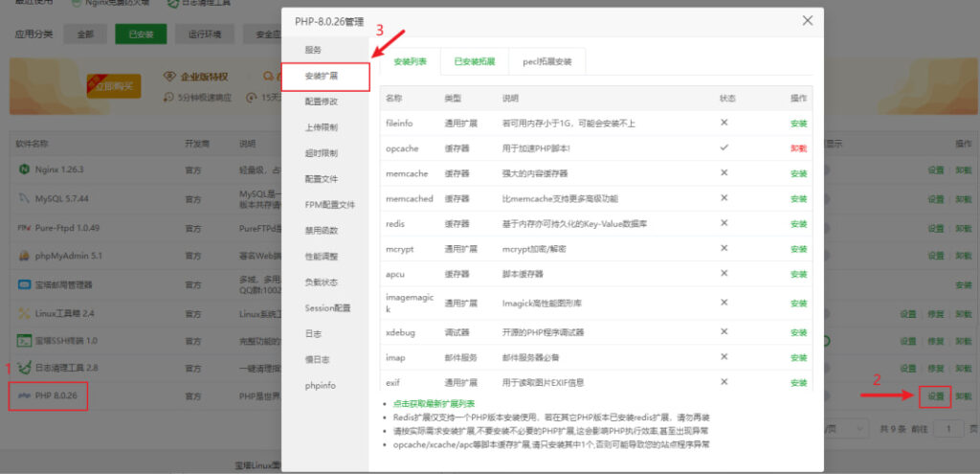
Task: Click 卸载 for MySQL 5.7.44 row
Action: (963, 199)
